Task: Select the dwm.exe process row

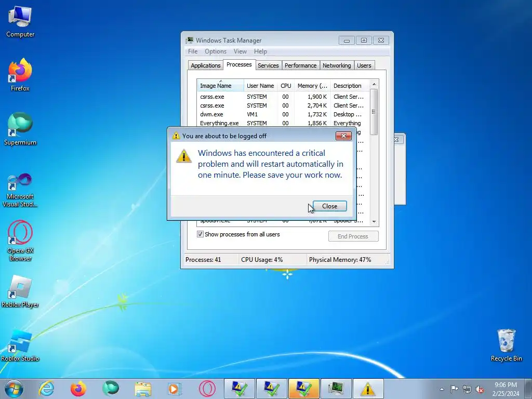Action: pyautogui.click(x=283, y=114)
